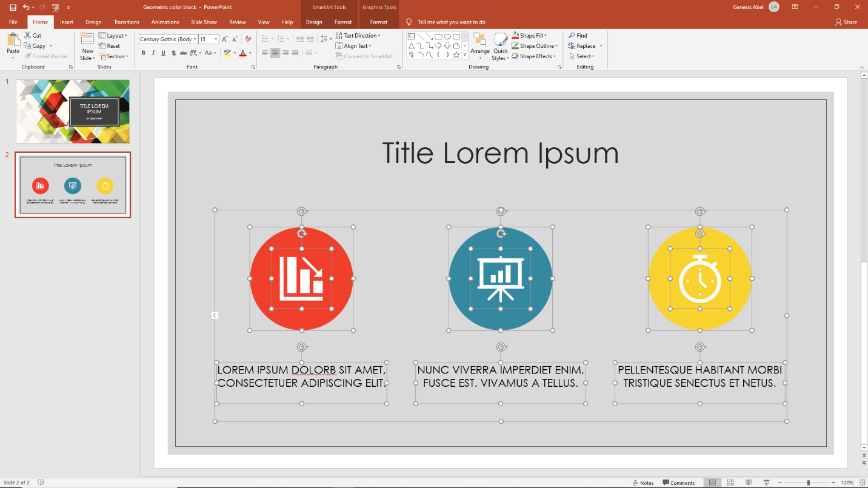Open the Shape Fill dropdown

tap(530, 35)
